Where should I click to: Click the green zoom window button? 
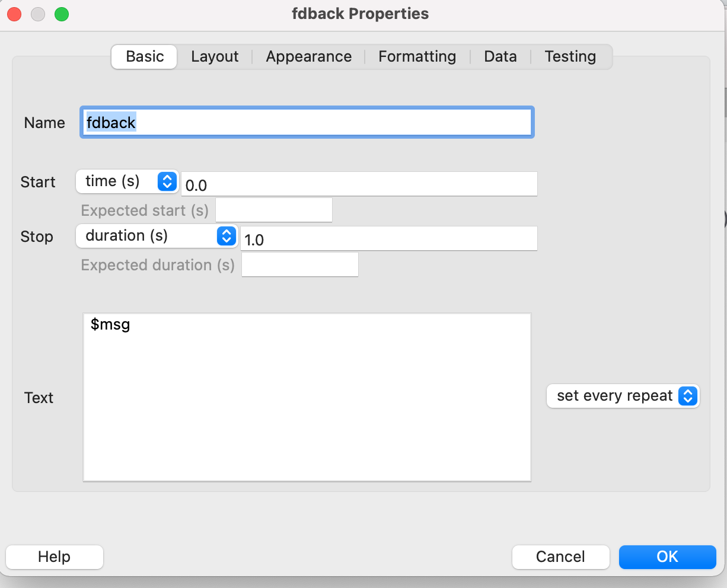click(62, 14)
